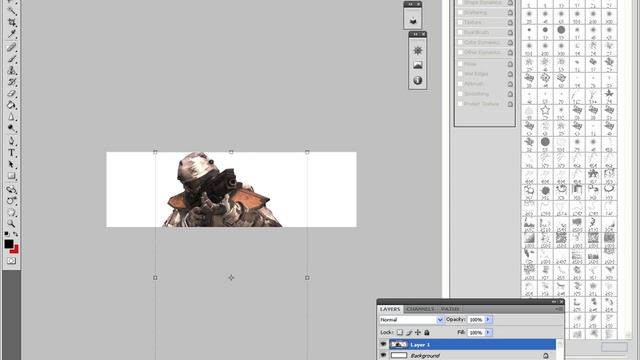640x360 pixels.
Task: Select the Brush tool in the toolbar
Action: pos(11,59)
